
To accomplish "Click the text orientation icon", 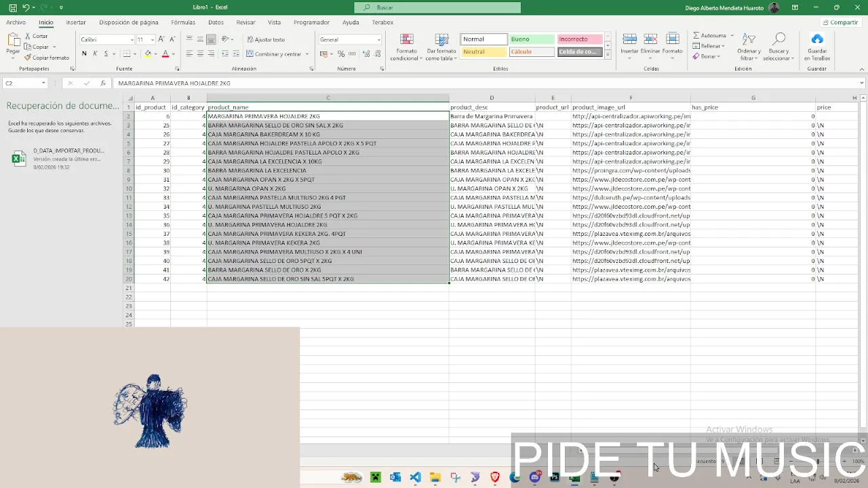I will [x=225, y=39].
